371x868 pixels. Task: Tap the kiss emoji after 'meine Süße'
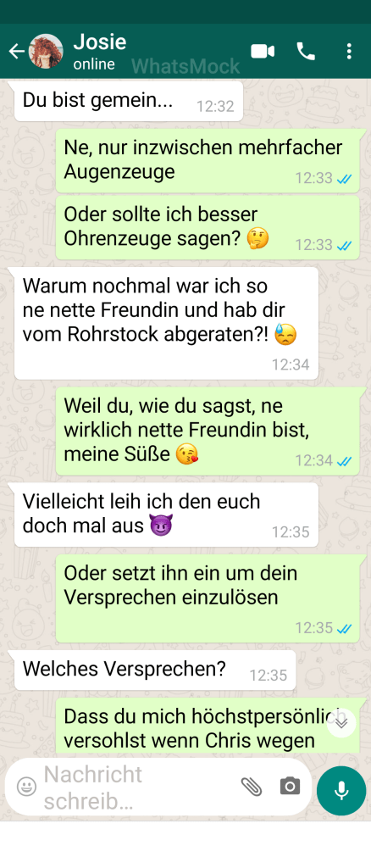click(187, 454)
